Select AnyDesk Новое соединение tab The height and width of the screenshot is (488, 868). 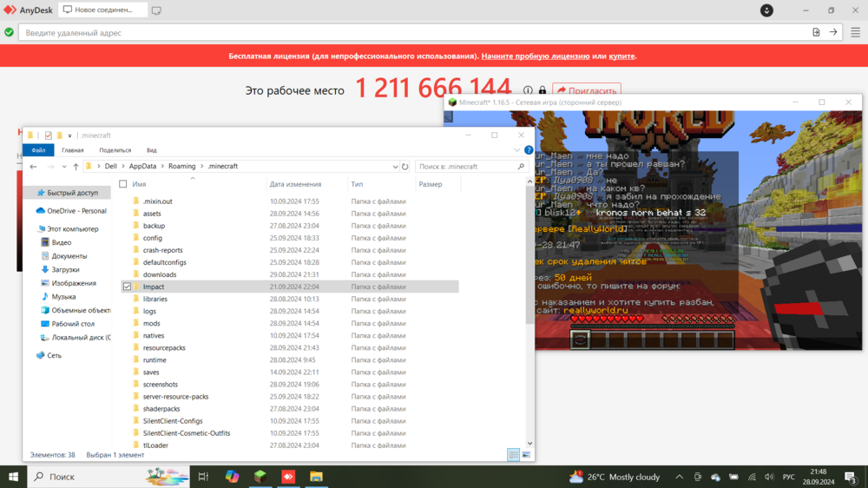tap(103, 10)
